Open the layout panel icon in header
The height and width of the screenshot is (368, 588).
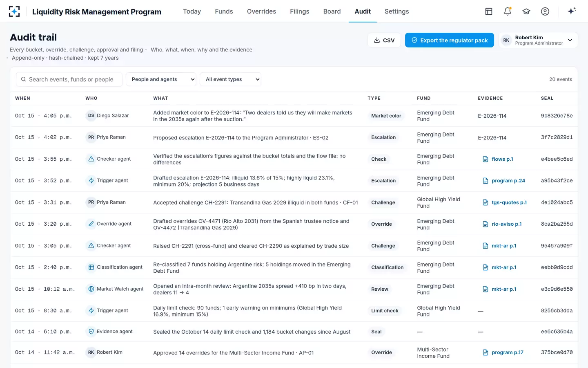pyautogui.click(x=489, y=11)
